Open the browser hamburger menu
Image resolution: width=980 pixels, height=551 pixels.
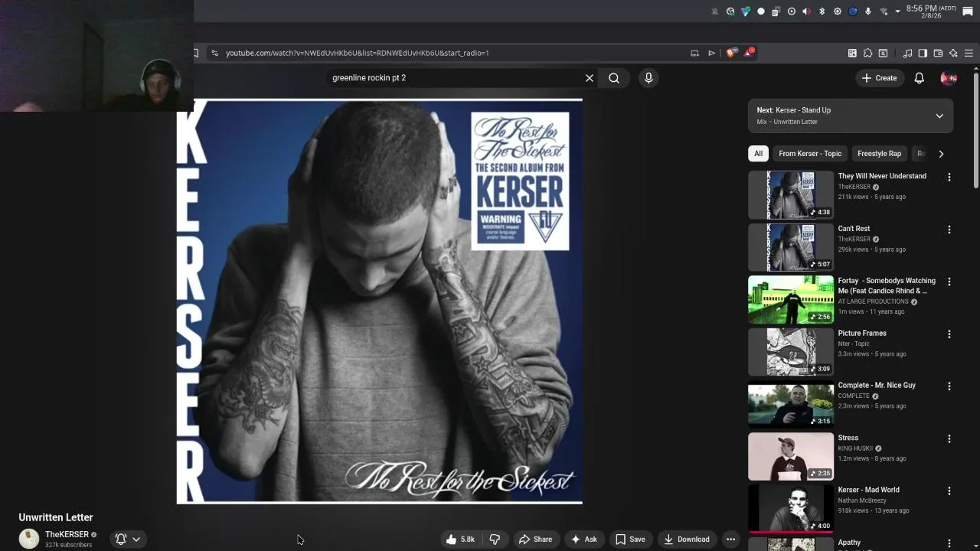tap(969, 53)
